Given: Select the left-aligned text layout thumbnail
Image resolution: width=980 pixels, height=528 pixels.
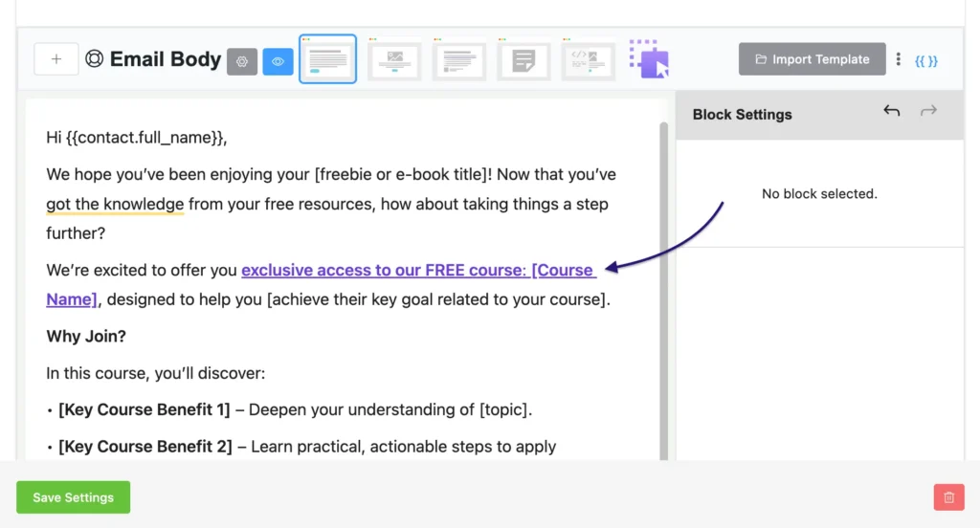Looking at the screenshot, I should [459, 60].
